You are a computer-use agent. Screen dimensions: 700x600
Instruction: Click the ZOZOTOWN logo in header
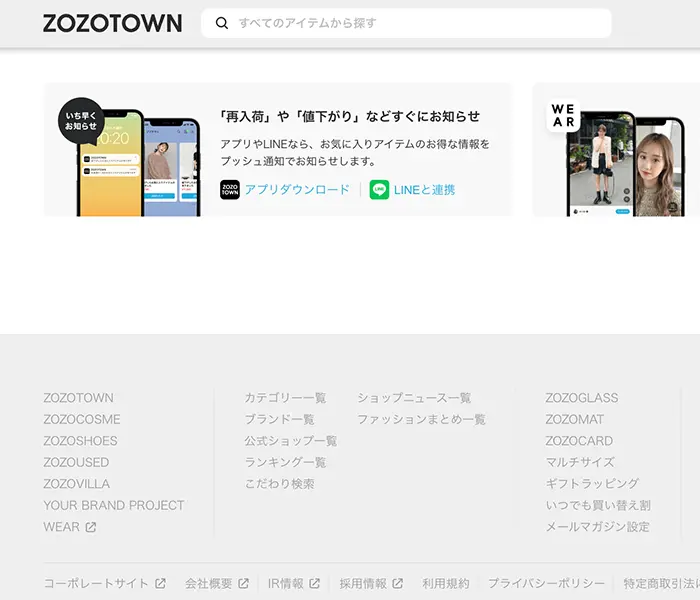[112, 23]
